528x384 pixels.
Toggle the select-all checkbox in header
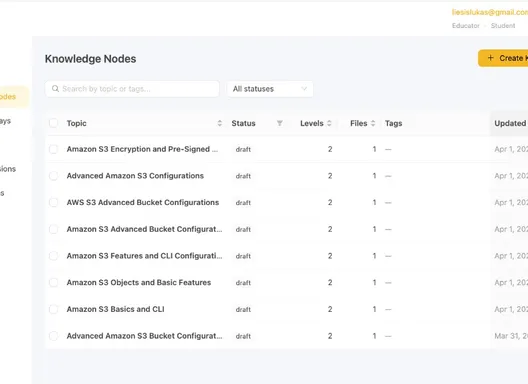click(53, 123)
